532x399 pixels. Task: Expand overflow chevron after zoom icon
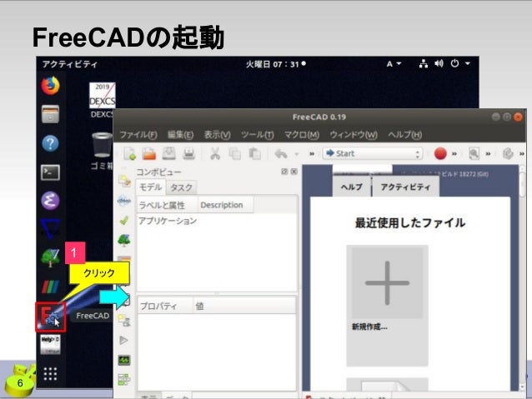click(488, 154)
